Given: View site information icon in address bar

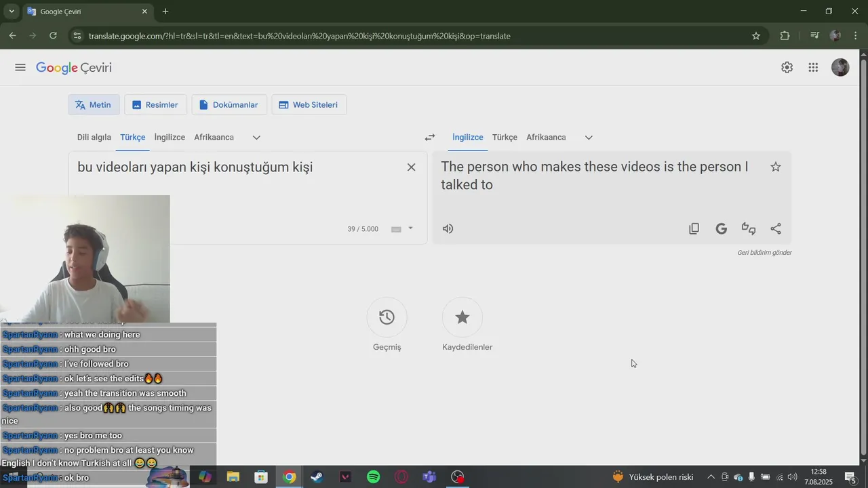Looking at the screenshot, I should coord(77,36).
